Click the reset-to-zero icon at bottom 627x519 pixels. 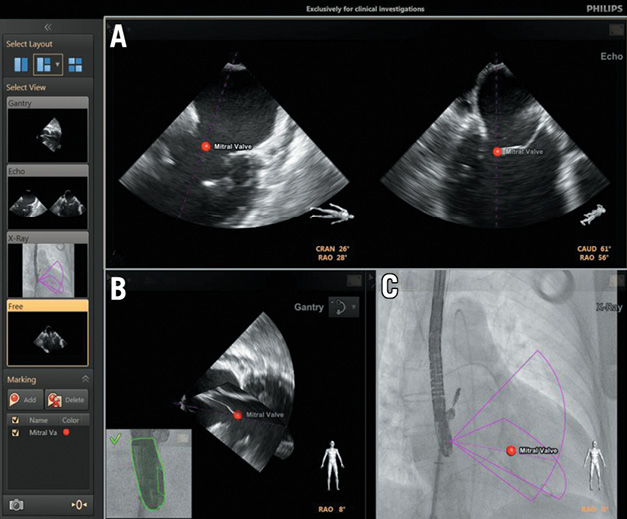tap(78, 504)
